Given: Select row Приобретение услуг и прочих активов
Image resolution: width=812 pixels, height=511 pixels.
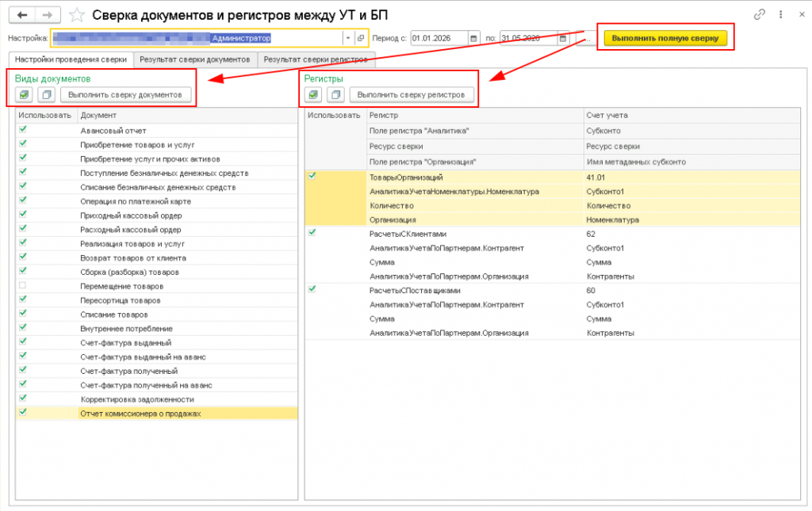Looking at the screenshot, I should 156,159.
